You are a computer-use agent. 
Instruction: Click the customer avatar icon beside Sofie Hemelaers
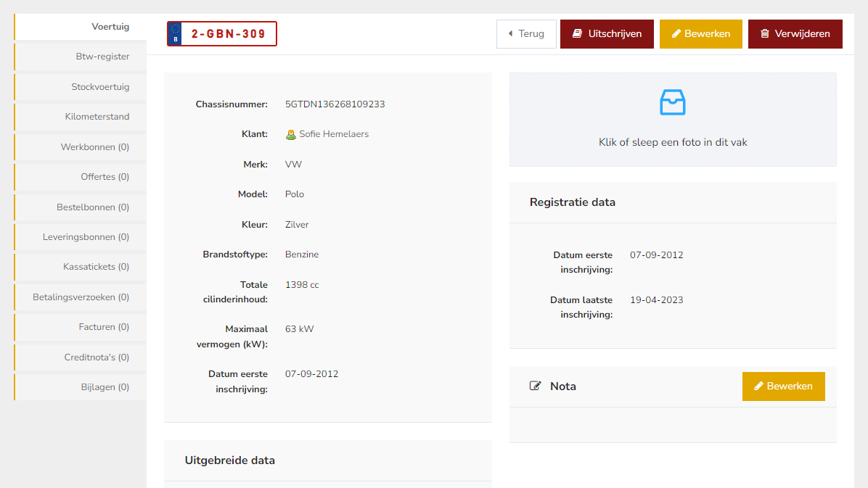tap(291, 134)
